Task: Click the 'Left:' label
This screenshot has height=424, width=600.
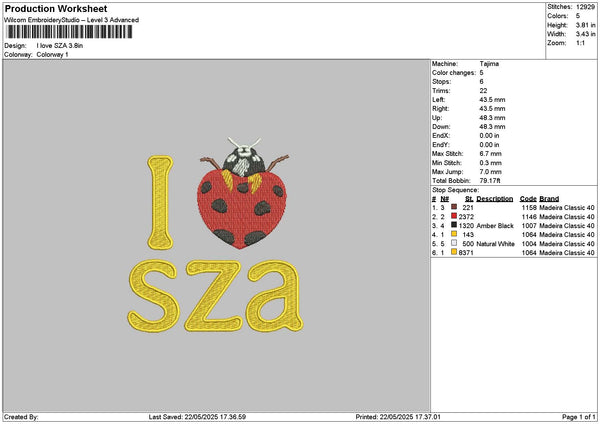Action: (x=439, y=99)
